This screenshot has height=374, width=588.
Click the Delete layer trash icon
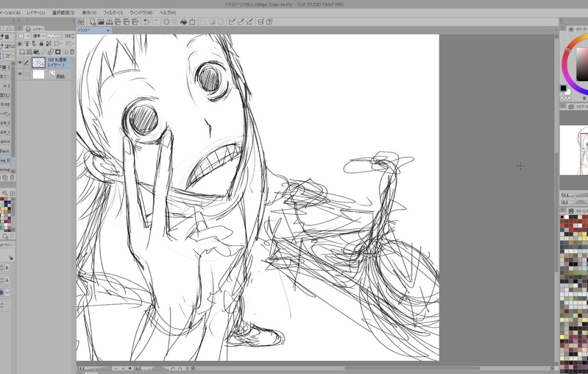[x=72, y=52]
